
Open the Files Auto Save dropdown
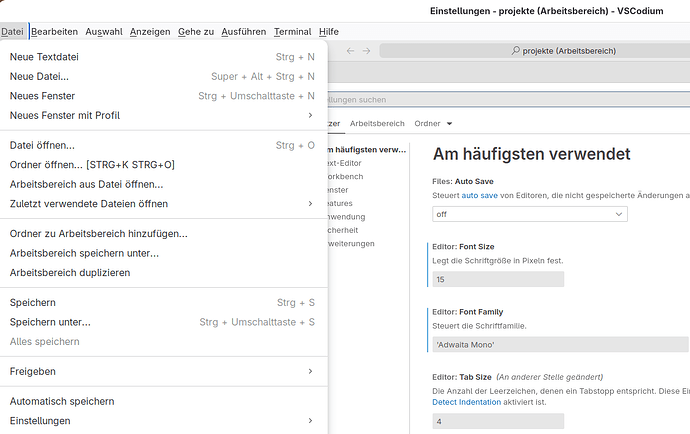point(530,214)
